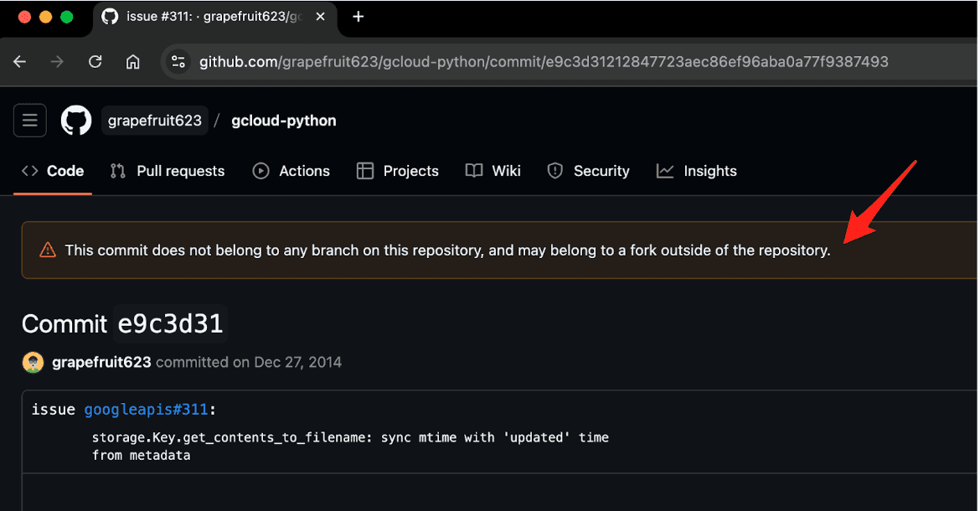Switch to the Code tab

click(53, 171)
